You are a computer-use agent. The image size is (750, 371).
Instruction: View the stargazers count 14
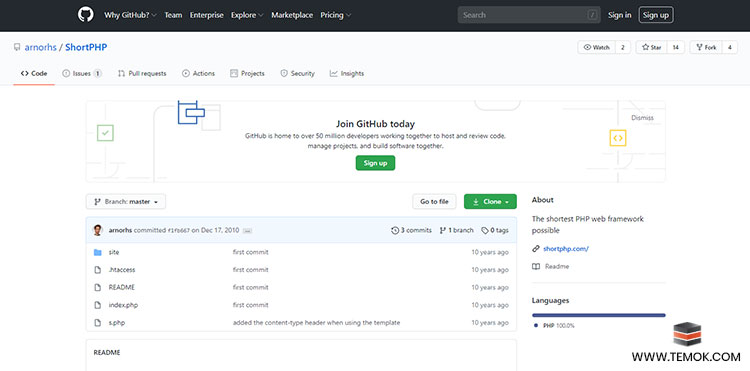pyautogui.click(x=675, y=47)
